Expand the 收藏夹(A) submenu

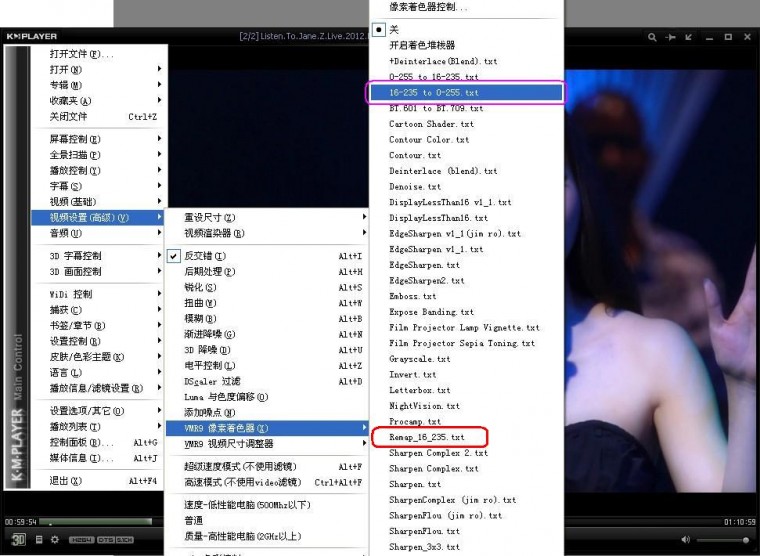100,101
